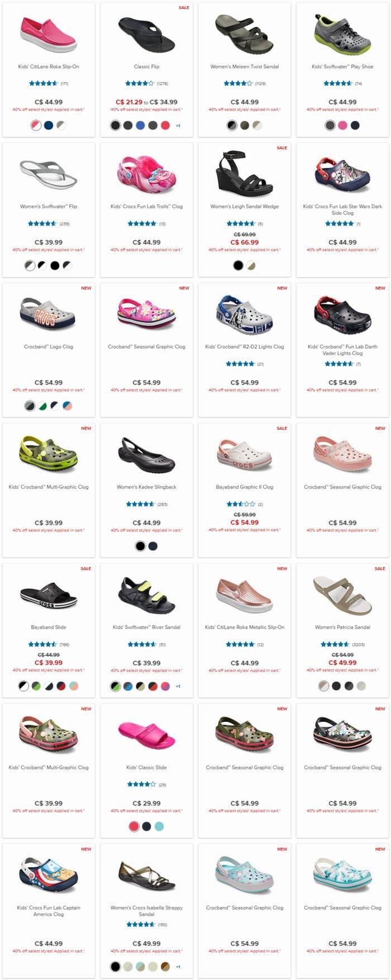The width and height of the screenshot is (391, 980).
Task: Select the light blue swatch for Kids' Classic Slide
Action: pyautogui.click(x=159, y=826)
